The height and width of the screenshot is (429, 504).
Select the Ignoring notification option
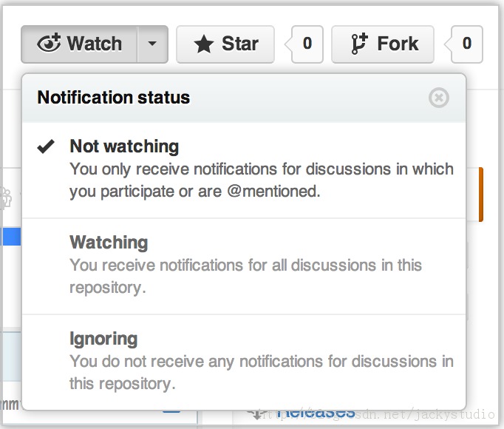point(103,339)
